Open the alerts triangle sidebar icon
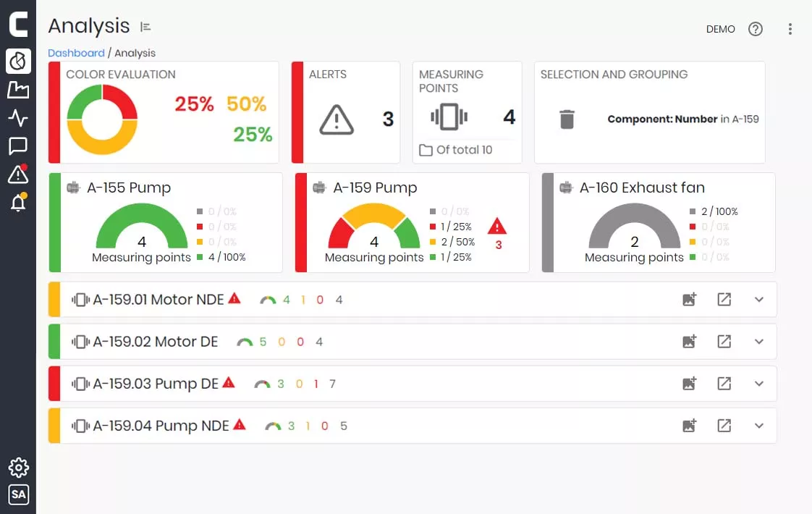Image resolution: width=812 pixels, height=514 pixels. point(18,174)
